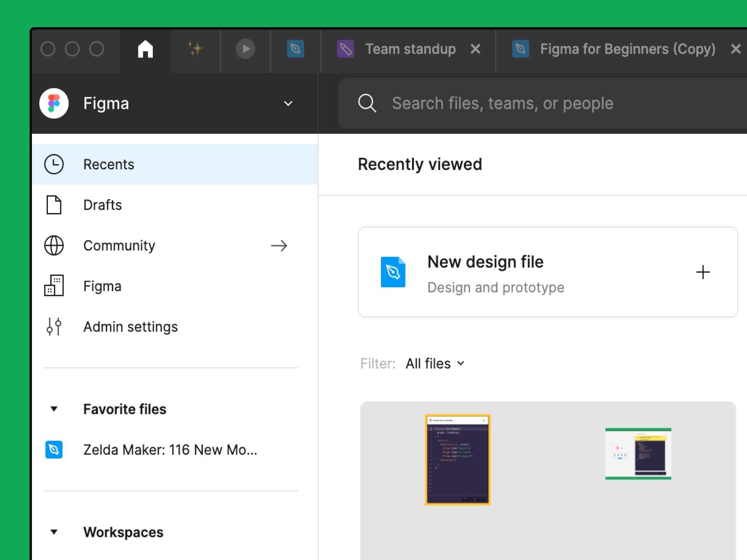The width and height of the screenshot is (747, 560).
Task: Click the green traffic light window control
Action: [96, 49]
